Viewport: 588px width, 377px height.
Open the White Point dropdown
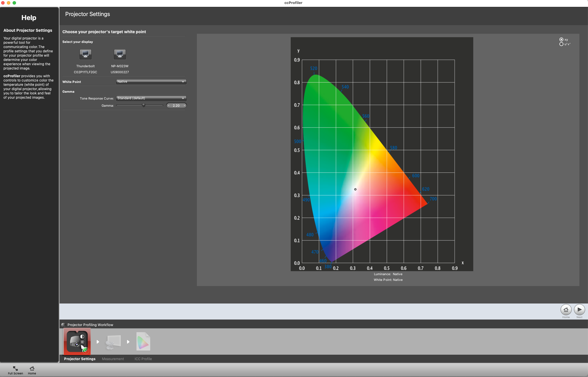151,82
